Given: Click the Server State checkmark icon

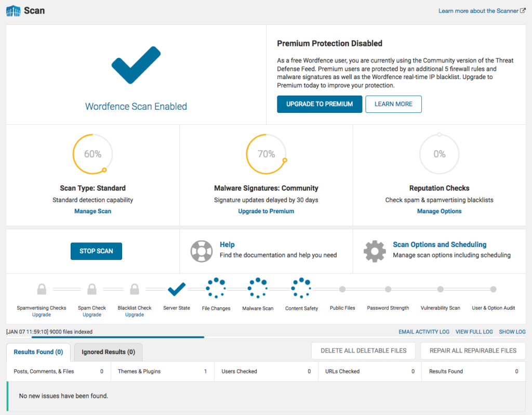Looking at the screenshot, I should [x=177, y=289].
